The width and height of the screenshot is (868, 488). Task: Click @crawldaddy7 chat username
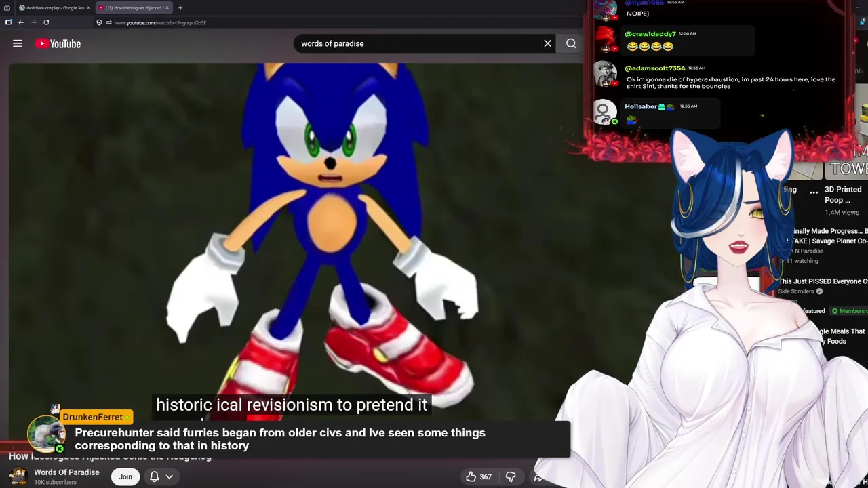(650, 34)
